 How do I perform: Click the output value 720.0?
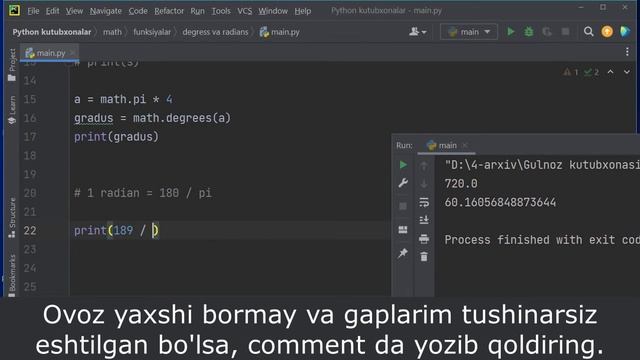(x=461, y=184)
